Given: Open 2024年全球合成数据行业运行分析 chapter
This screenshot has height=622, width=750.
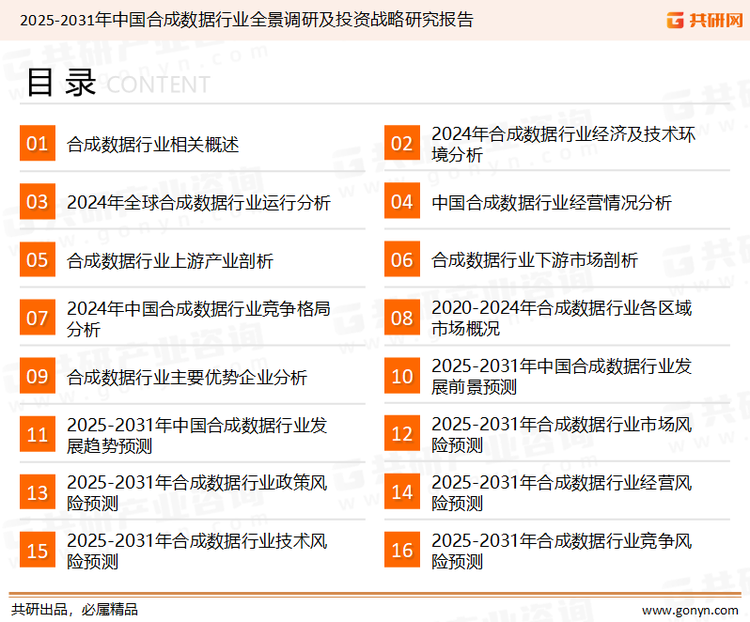Looking at the screenshot, I should 198,203.
